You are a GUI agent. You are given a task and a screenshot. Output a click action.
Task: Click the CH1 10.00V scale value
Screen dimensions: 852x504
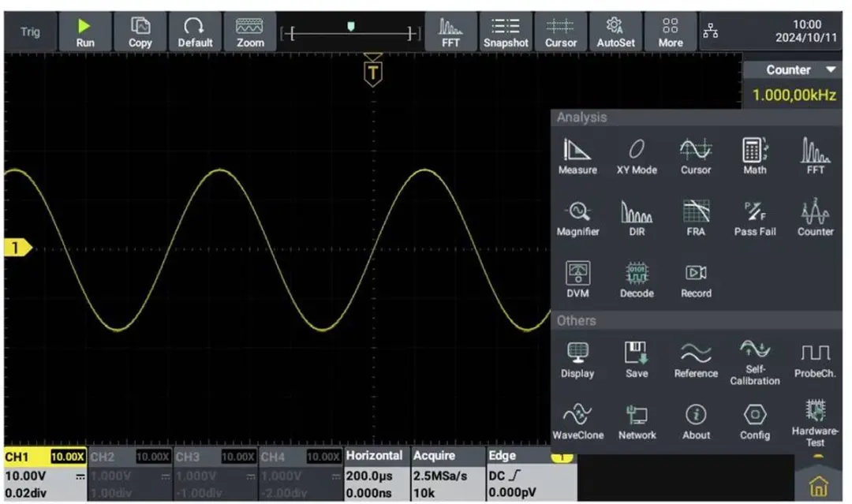(25, 476)
